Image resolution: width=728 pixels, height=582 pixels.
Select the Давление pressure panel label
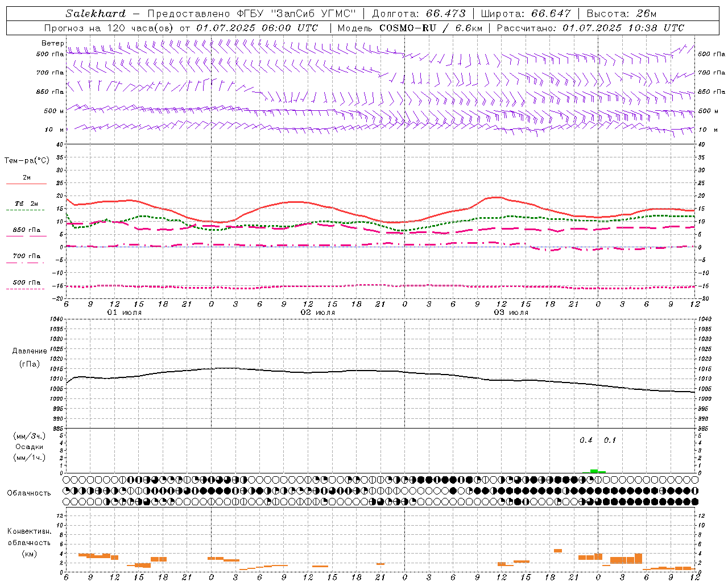(30, 351)
